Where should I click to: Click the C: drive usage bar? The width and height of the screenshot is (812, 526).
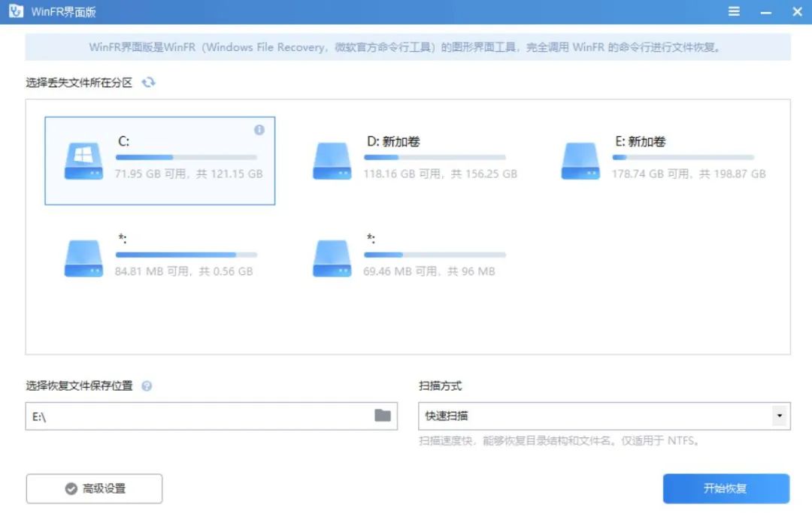186,157
